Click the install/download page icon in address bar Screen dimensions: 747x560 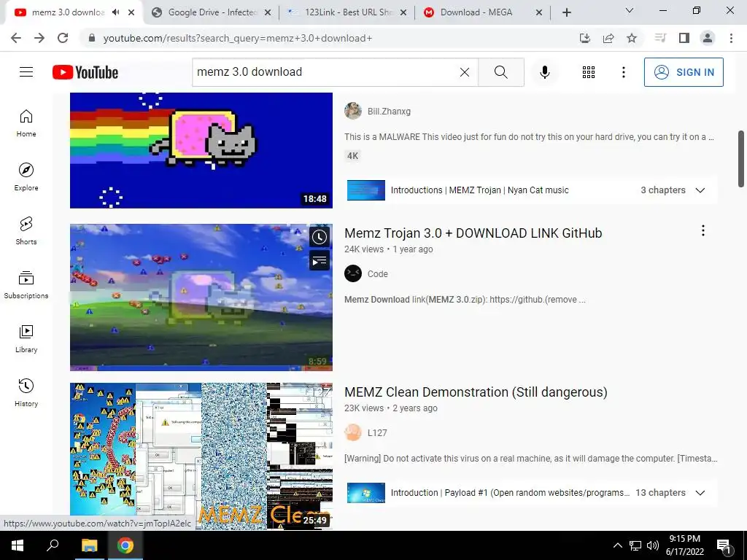tap(585, 38)
